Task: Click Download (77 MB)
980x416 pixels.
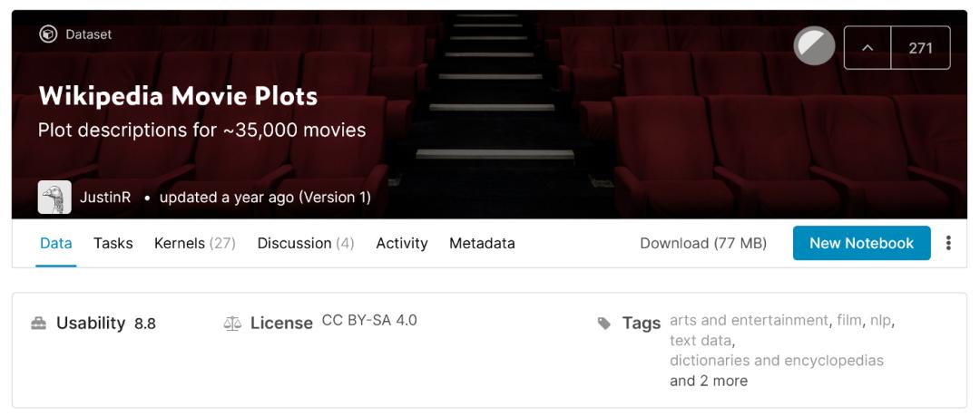Action: pyautogui.click(x=703, y=243)
